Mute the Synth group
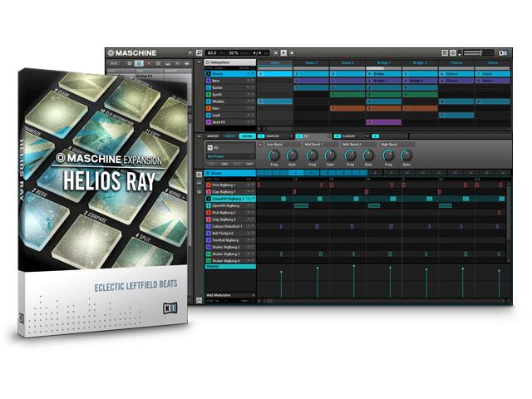 click(x=249, y=94)
